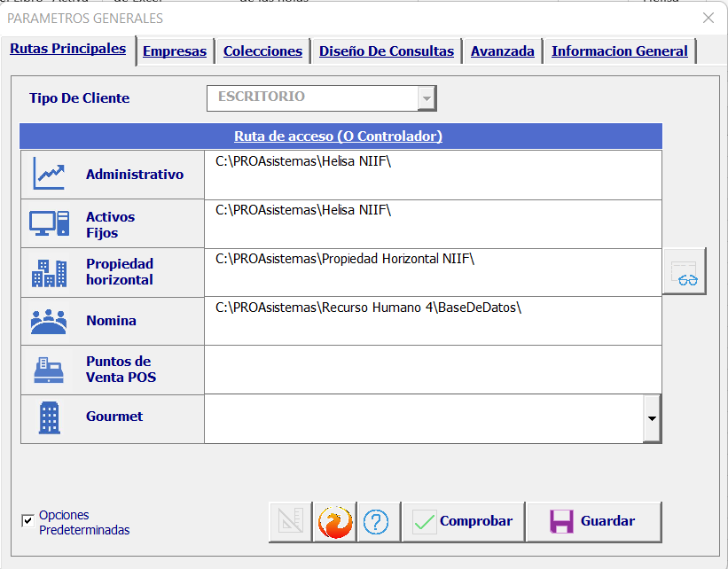Viewport: 728px width, 569px height.
Task: Toggle the Opciones Predeterminadas checkbox
Action: coord(27,520)
